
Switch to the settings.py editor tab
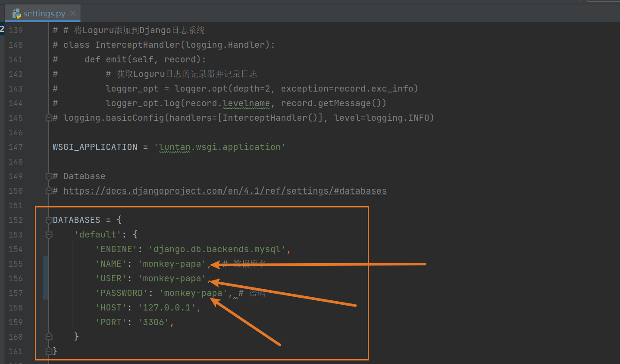pos(43,14)
